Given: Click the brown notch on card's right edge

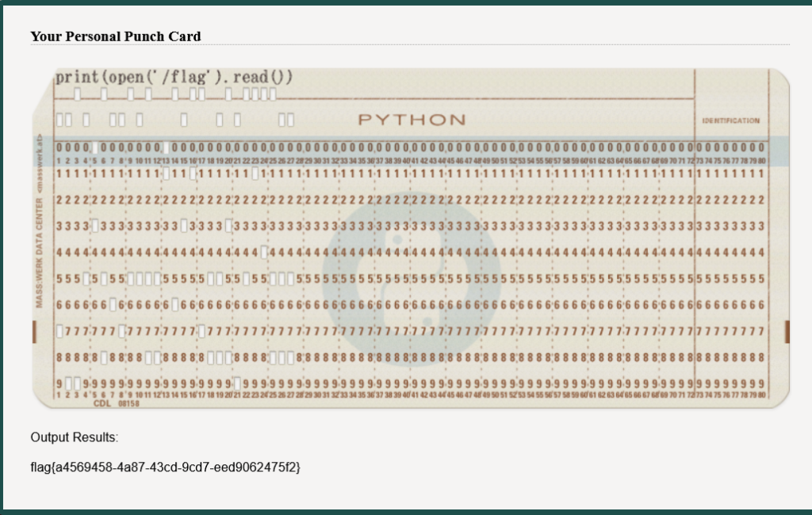Looking at the screenshot, I should pyautogui.click(x=787, y=332).
